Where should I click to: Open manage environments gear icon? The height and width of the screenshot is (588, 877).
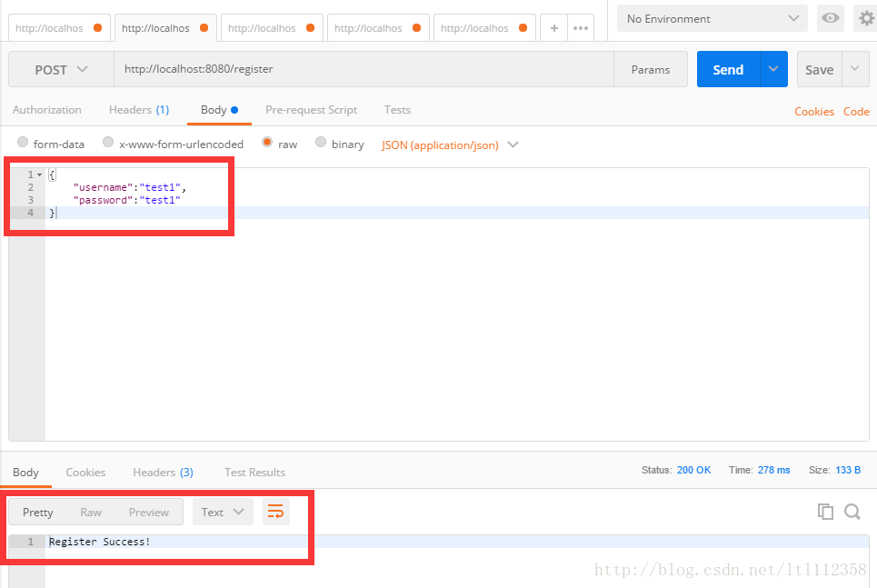tap(866, 18)
